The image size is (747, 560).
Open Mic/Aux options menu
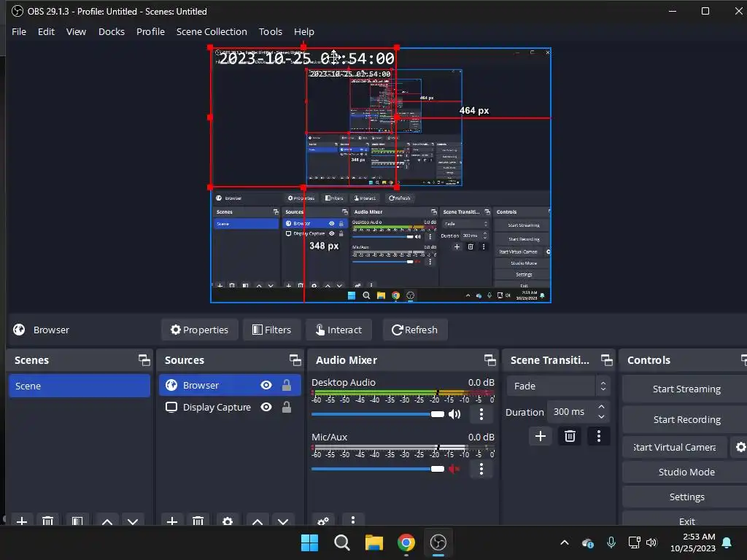click(x=481, y=469)
